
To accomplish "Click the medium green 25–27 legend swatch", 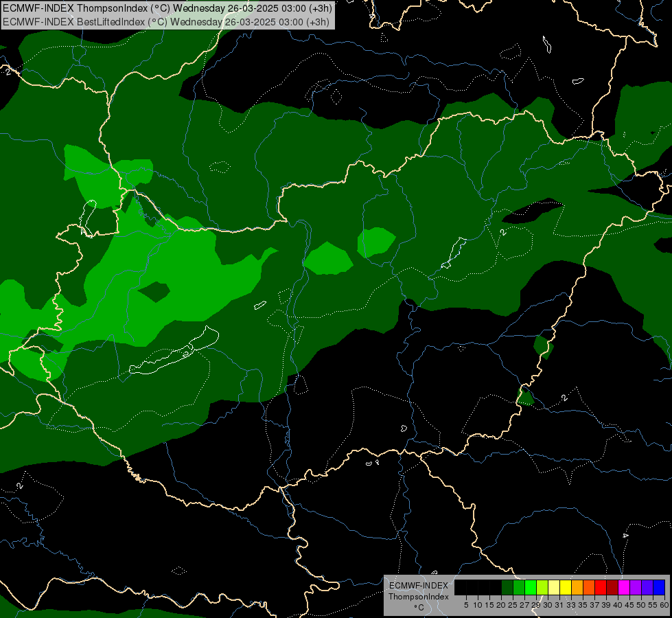I will coord(519,587).
